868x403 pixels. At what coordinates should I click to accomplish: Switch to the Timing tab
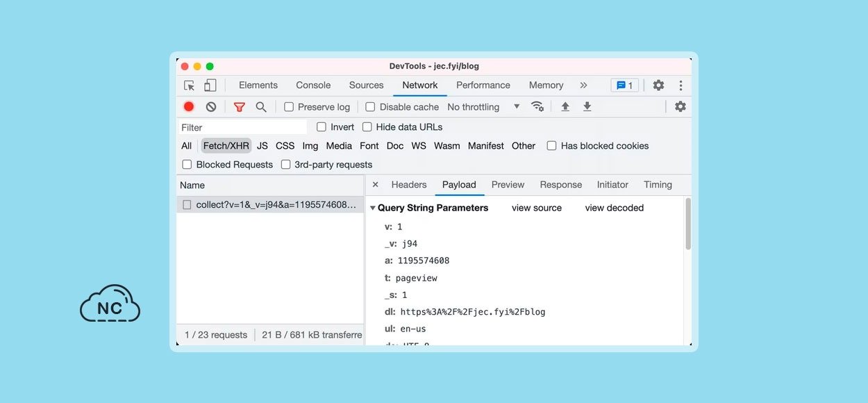[x=658, y=185]
